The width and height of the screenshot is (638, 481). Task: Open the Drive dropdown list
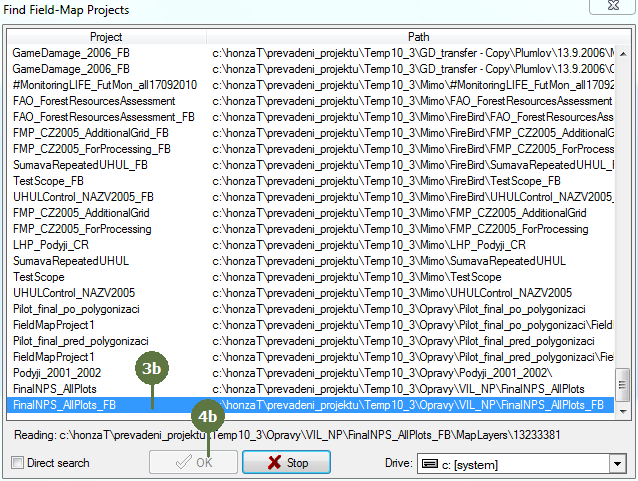[616, 464]
